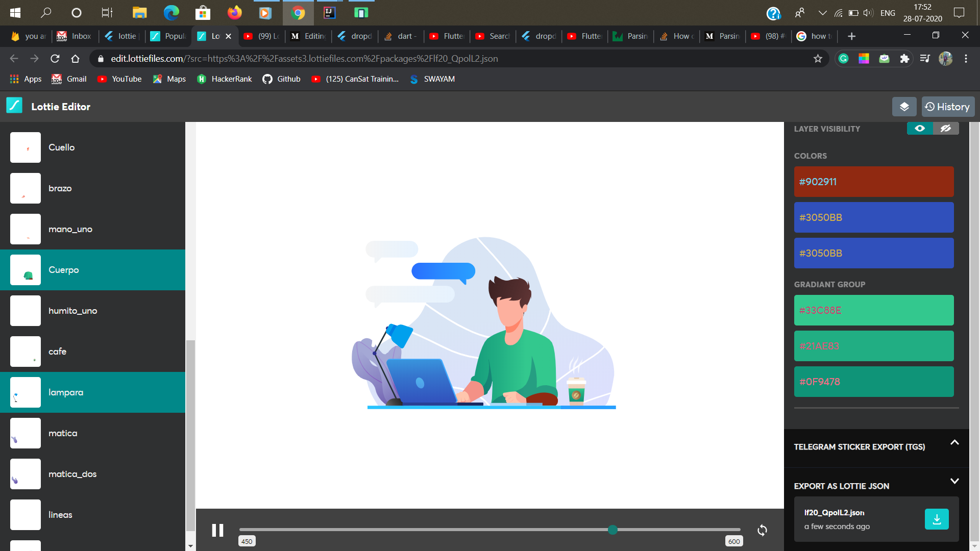Show all layers with the visible eye toggle
This screenshot has width=980, height=551.
coord(920,129)
